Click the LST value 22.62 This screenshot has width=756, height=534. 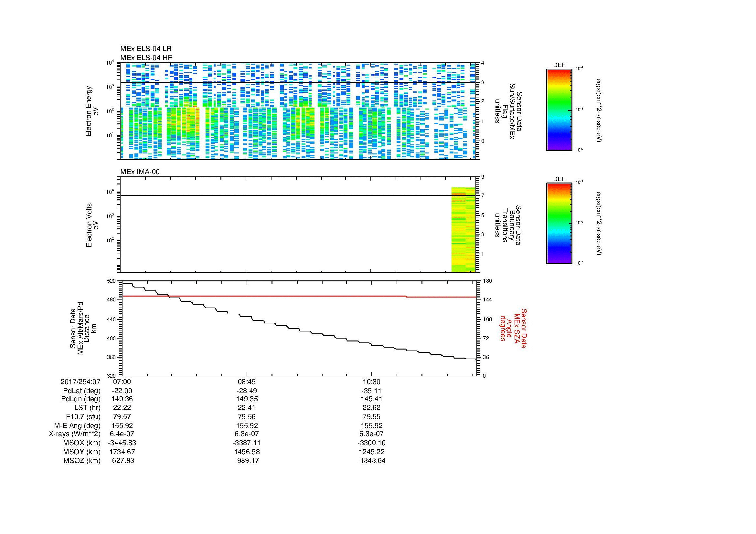point(371,408)
